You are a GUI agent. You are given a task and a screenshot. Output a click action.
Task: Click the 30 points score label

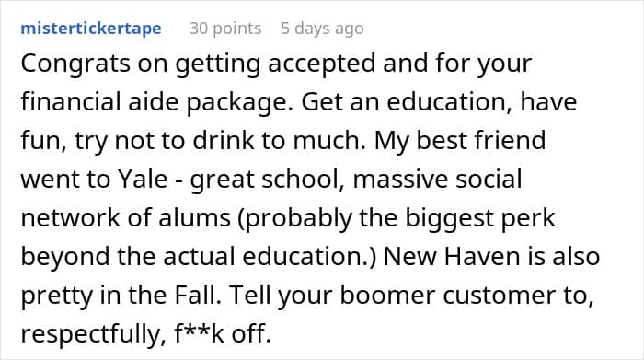(225, 29)
